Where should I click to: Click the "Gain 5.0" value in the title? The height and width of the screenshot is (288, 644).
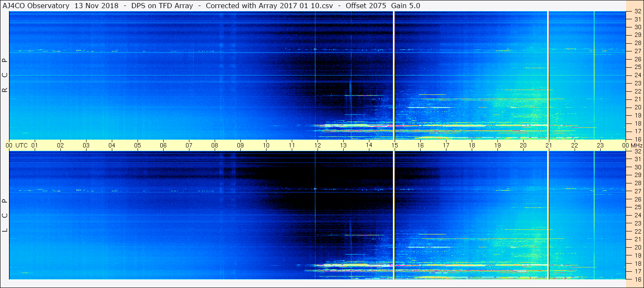406,6
